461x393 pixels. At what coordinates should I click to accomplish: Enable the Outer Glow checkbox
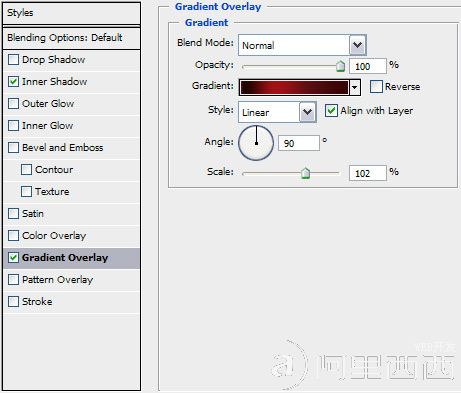pos(13,104)
